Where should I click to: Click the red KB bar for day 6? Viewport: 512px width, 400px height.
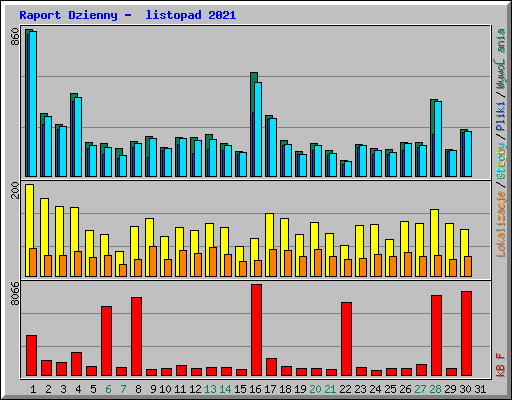(x=106, y=341)
